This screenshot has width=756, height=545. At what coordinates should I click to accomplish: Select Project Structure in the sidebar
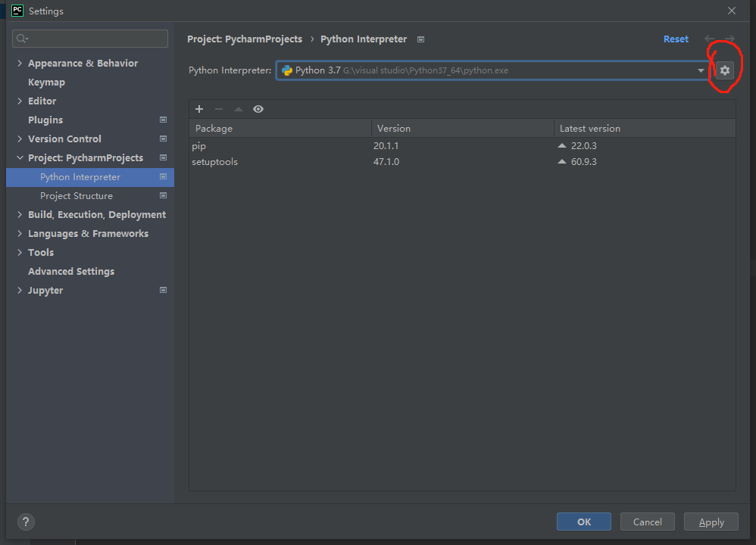tap(77, 196)
